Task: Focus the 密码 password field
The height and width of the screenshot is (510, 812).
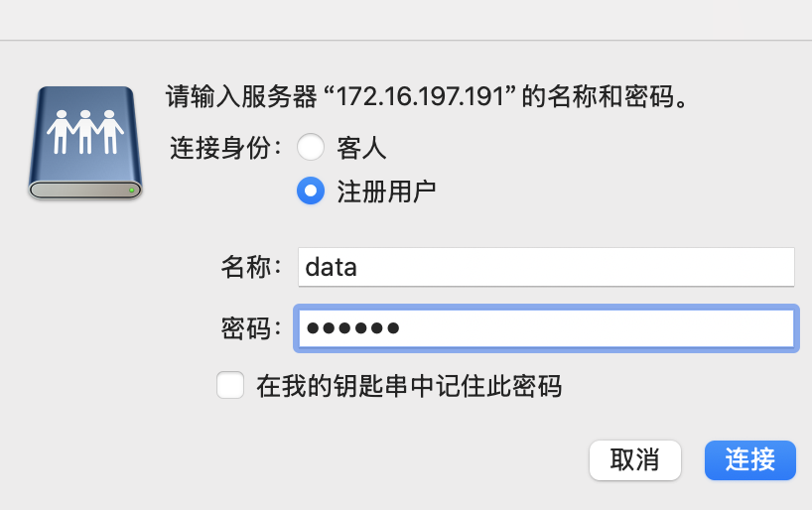Action: pos(546,328)
